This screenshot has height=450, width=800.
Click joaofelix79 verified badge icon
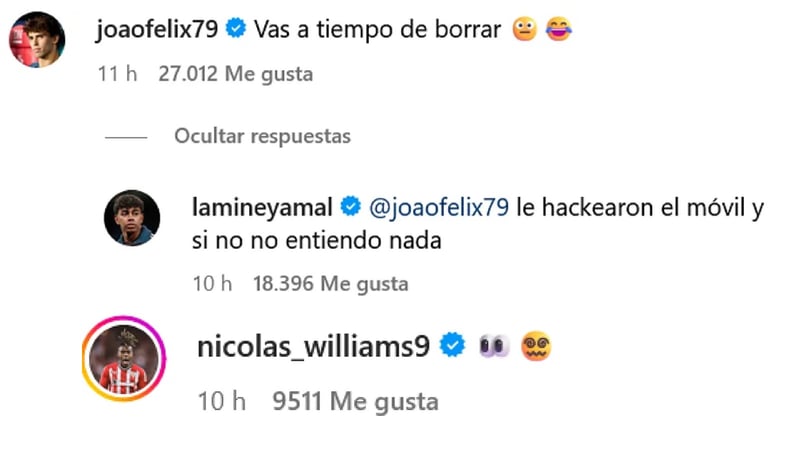click(236, 28)
